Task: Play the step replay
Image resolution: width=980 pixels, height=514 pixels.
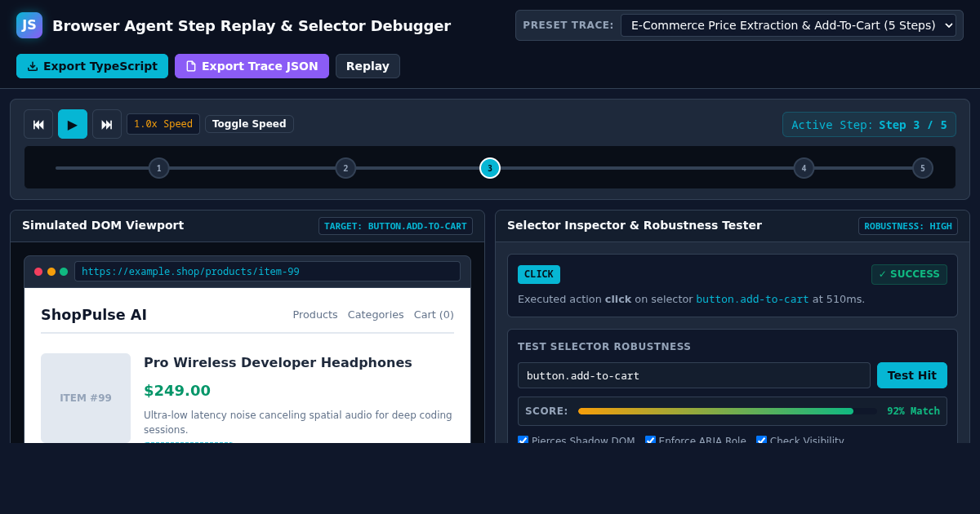Action: 73,124
